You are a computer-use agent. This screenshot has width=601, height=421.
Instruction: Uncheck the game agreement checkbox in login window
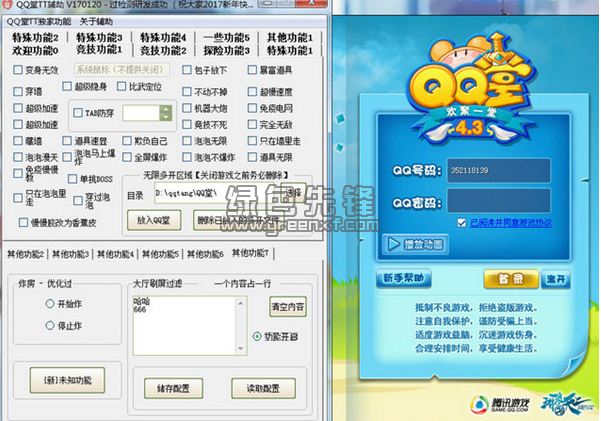click(x=461, y=222)
